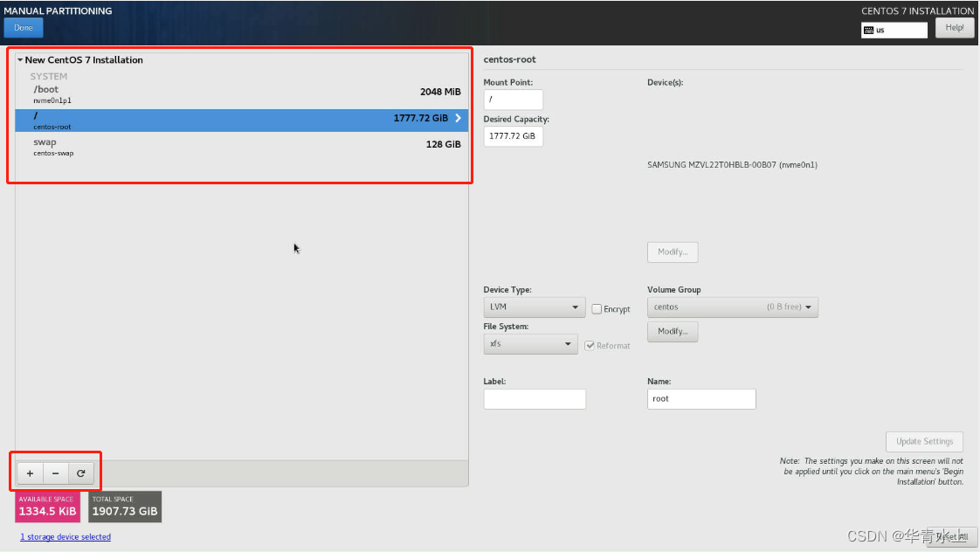
Task: Click the 1 storage device selected link
Action: [x=66, y=536]
